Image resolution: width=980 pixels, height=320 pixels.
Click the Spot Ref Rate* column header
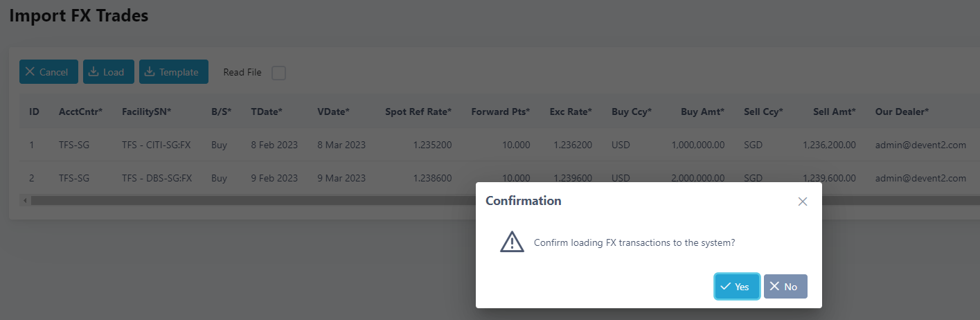[x=418, y=112]
